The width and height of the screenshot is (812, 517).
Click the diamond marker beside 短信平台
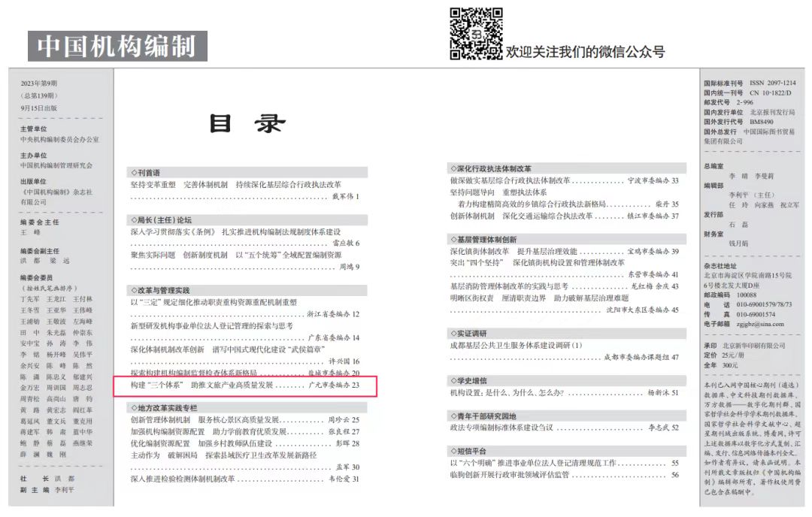pyautogui.click(x=453, y=451)
